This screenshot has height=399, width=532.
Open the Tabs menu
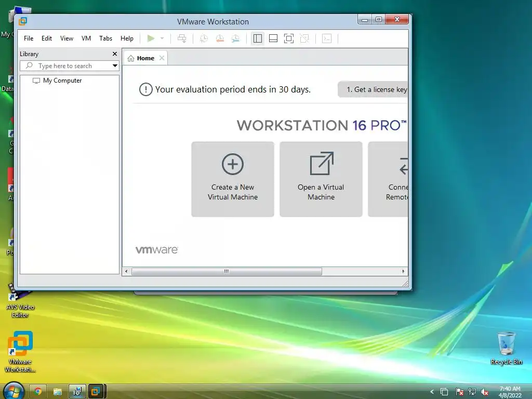pyautogui.click(x=105, y=38)
